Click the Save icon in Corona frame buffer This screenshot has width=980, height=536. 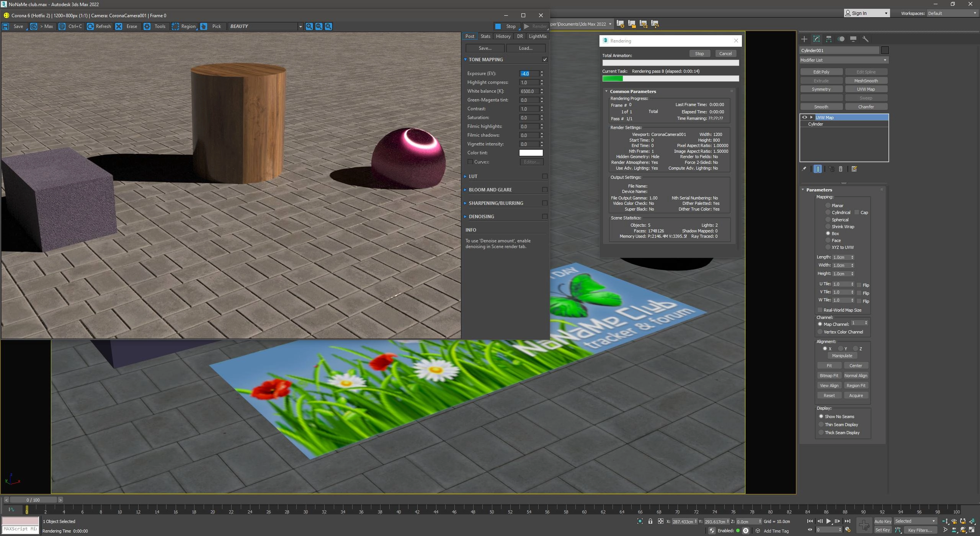tap(6, 26)
